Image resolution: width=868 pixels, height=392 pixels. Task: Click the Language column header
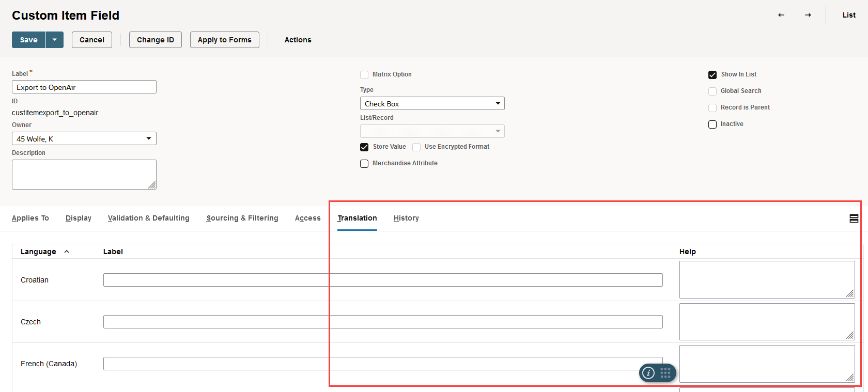(x=38, y=252)
